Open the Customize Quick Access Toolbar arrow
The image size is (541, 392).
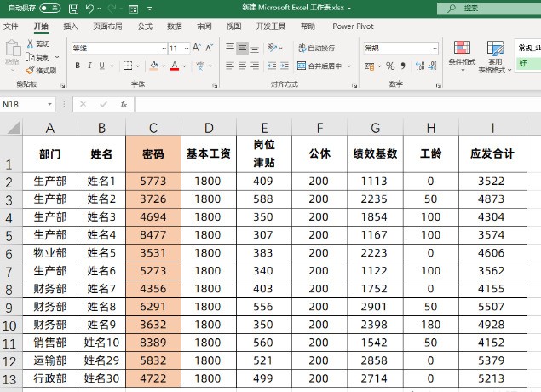coord(149,9)
